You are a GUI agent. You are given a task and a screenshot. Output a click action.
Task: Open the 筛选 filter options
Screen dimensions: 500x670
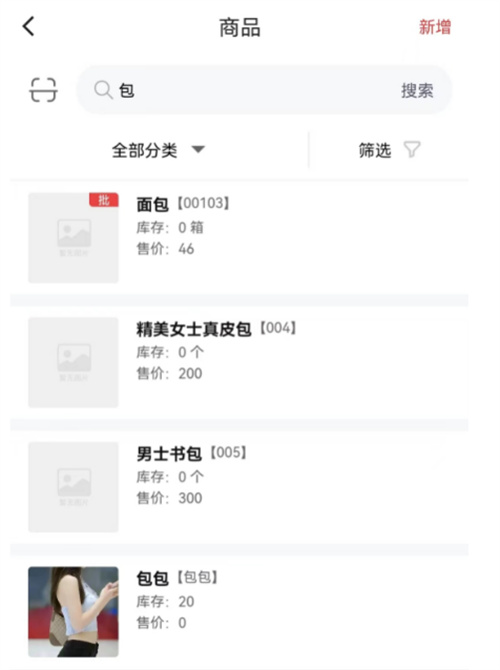point(389,150)
